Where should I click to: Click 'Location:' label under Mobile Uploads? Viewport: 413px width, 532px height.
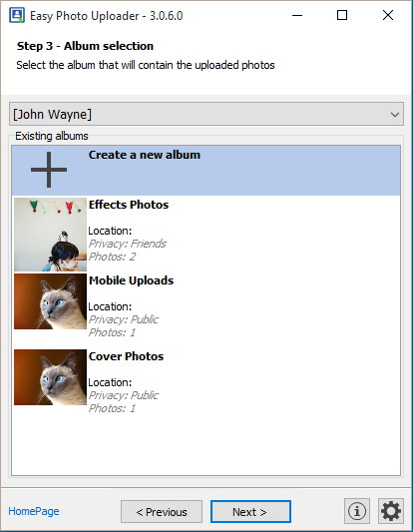pos(110,306)
